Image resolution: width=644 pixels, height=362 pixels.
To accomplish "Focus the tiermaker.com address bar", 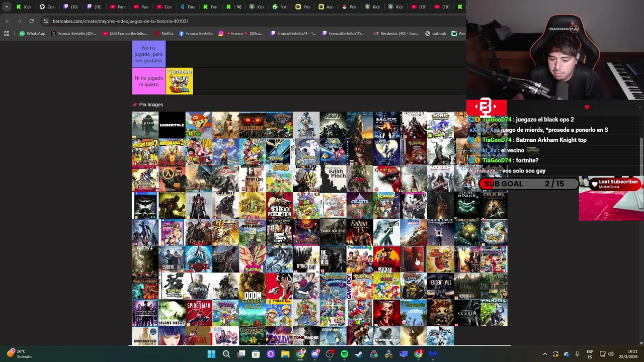I will click(x=252, y=21).
